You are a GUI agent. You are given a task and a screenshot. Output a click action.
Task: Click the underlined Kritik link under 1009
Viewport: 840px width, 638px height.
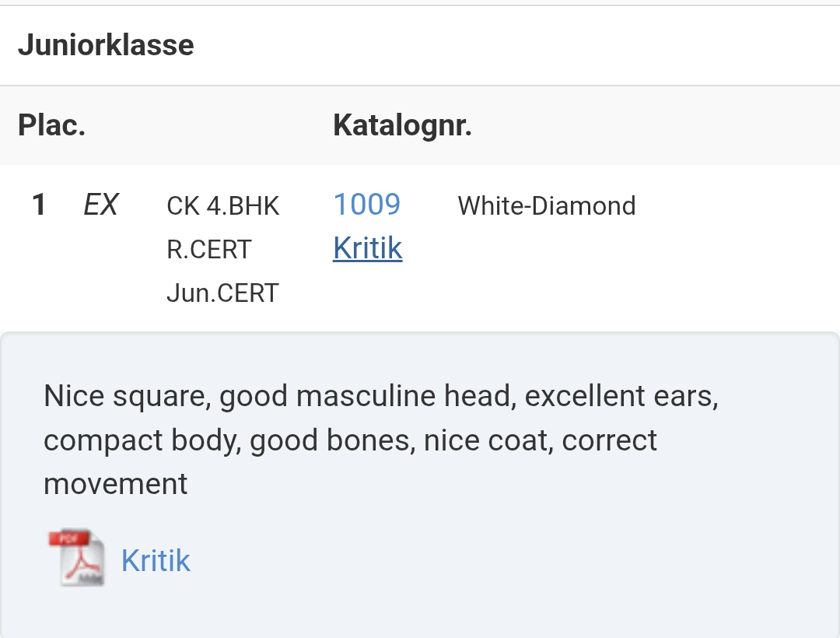[367, 248]
